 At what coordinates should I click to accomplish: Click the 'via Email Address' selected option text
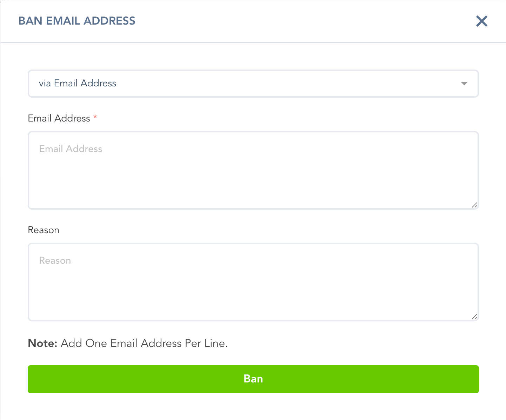(x=78, y=83)
